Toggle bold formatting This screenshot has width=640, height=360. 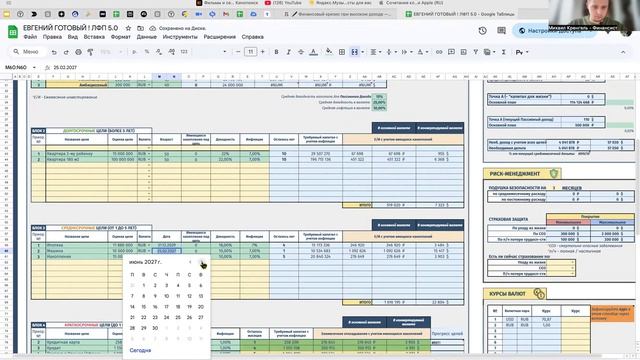(x=276, y=52)
